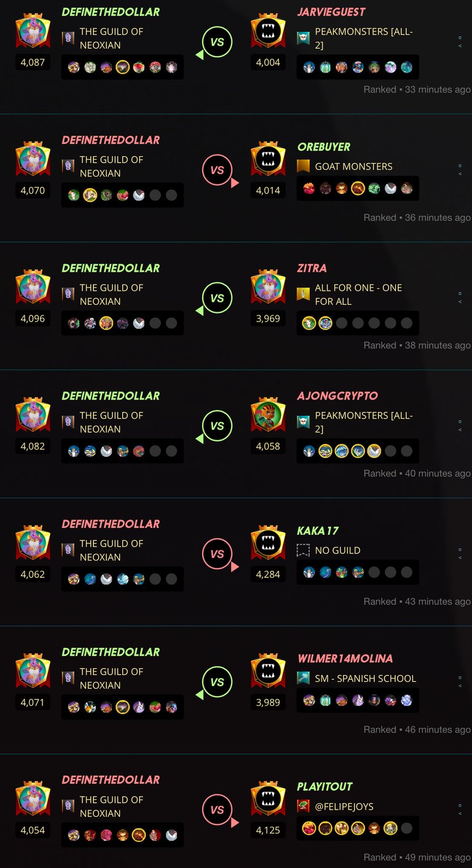Click the share icon on the JARVIEGUEST battle row

coord(460,46)
